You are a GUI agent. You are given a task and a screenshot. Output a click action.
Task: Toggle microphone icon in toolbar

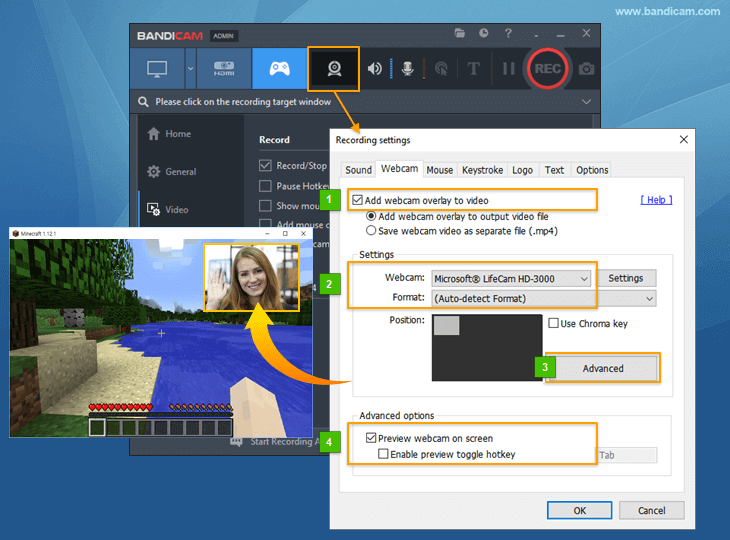pos(408,69)
